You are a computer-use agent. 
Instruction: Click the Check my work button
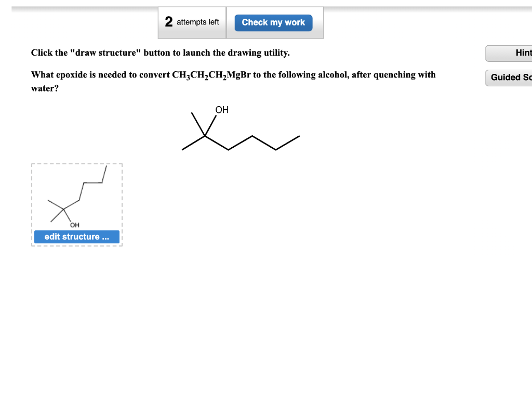273,22
